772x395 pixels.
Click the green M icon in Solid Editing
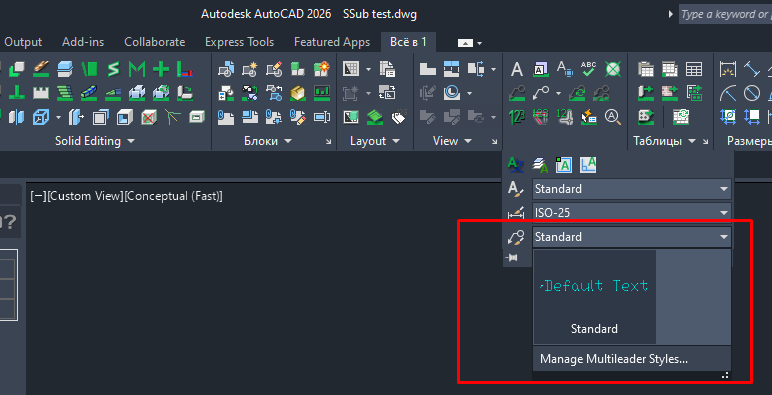[137, 68]
